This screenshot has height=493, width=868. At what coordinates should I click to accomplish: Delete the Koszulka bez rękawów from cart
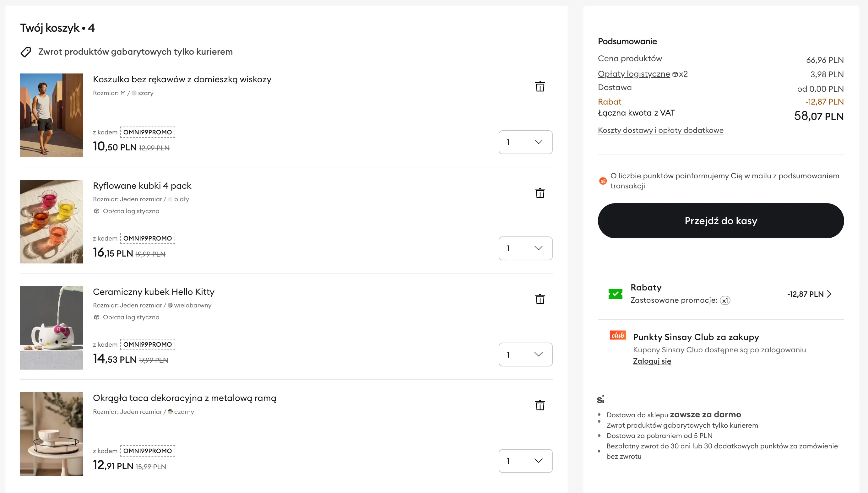[540, 87]
